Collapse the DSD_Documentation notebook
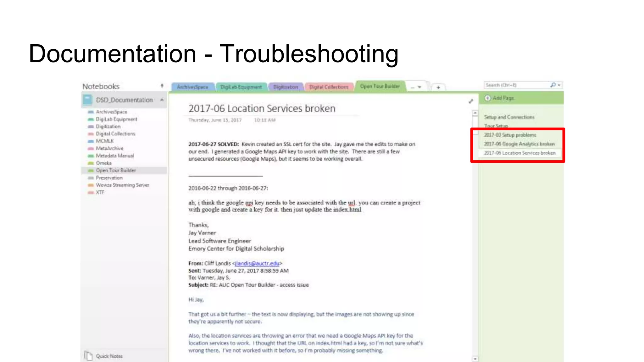Viewport: 644px width, 362px height. (x=162, y=100)
